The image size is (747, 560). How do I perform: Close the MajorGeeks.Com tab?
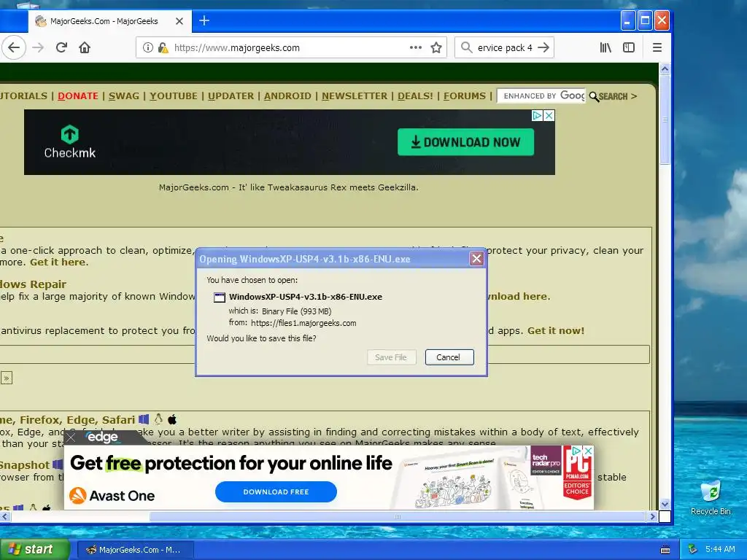(179, 21)
